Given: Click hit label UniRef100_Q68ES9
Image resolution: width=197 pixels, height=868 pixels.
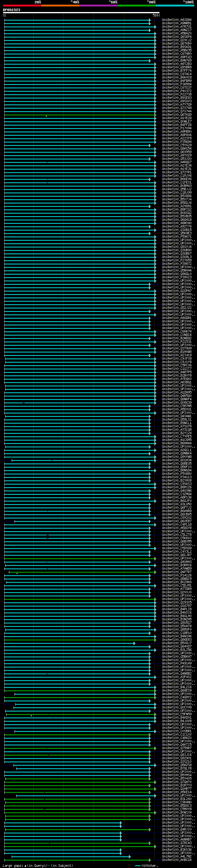Looking at the screenshot, I should (176, 690).
